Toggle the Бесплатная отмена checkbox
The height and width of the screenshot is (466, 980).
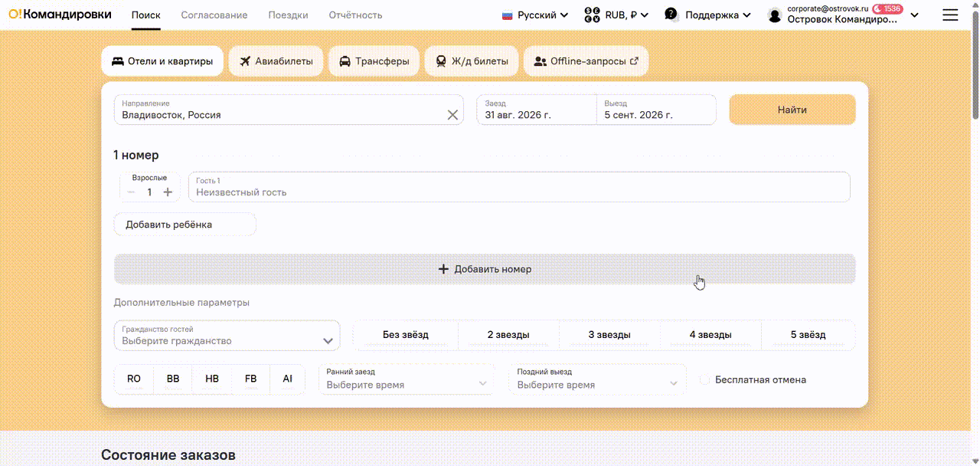(705, 380)
